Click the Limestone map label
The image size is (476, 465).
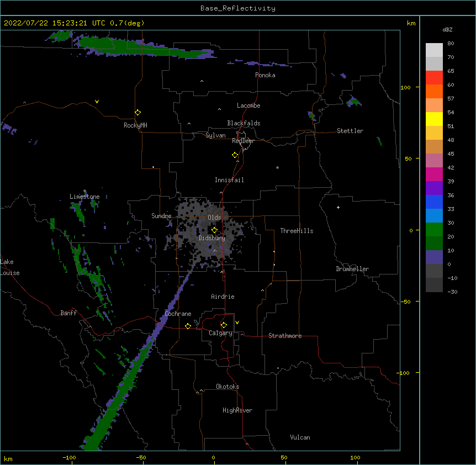pyautogui.click(x=84, y=197)
